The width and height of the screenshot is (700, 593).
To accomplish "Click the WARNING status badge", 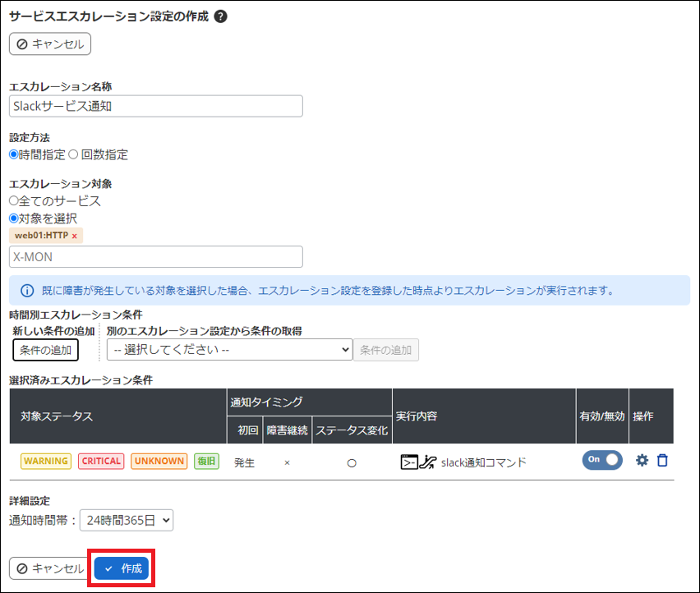I will click(45, 461).
